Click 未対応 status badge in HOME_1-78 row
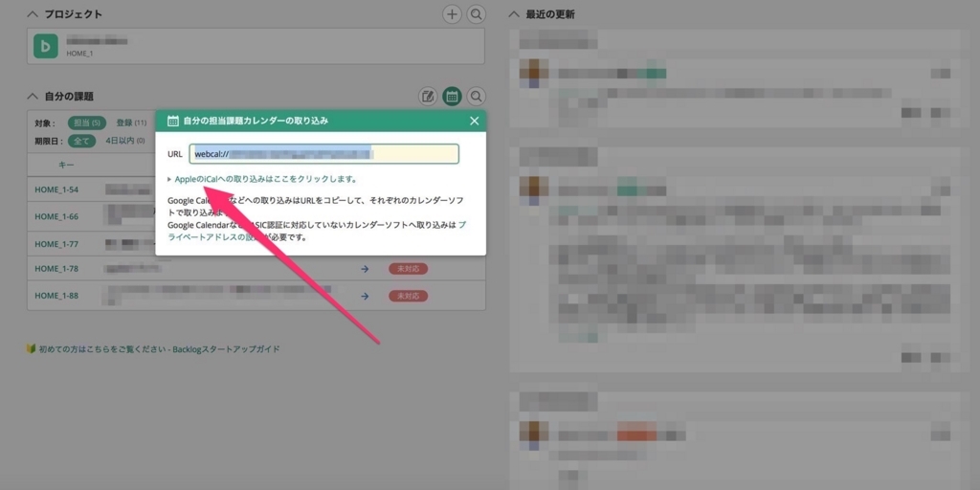 tap(408, 269)
